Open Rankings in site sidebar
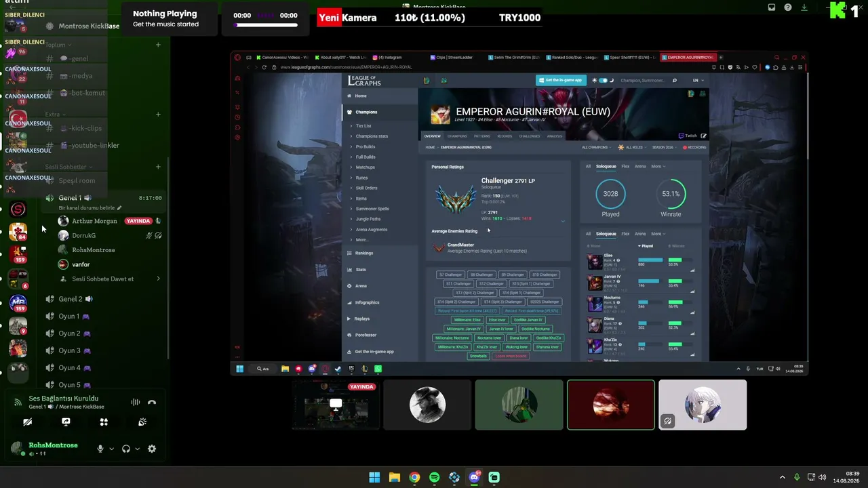The height and width of the screenshot is (488, 868). point(380,253)
